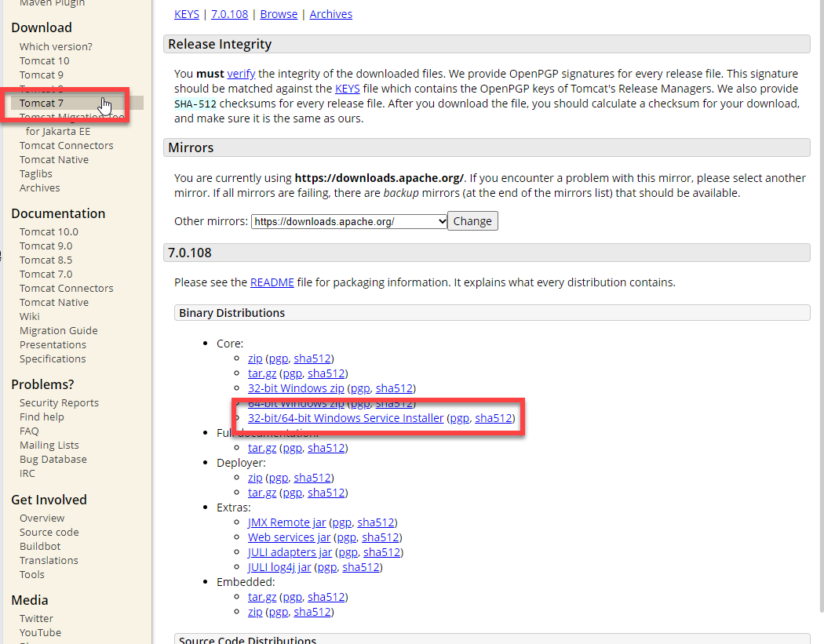Download the Core zip distribution
Screen dimensions: 824x644
[255, 358]
